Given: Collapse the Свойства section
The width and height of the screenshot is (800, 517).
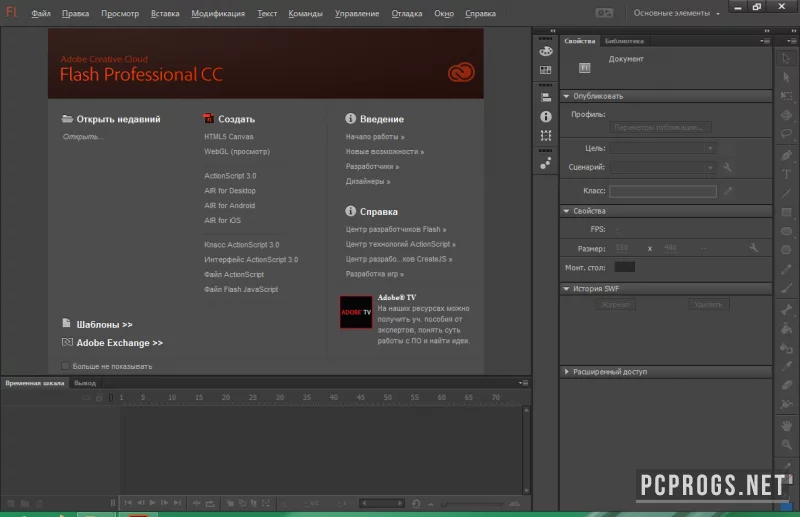Looking at the screenshot, I should coord(566,211).
